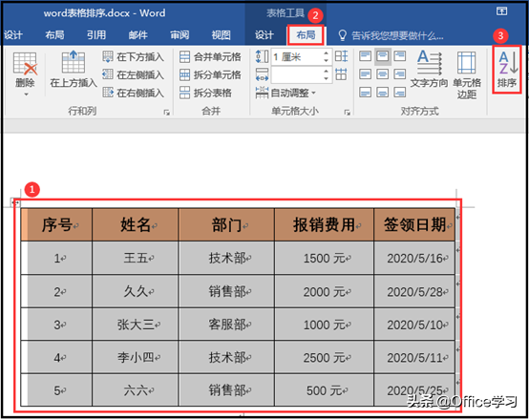Viewport: 529px width, 420px height.
Task: Select align middle right icon
Action: point(400,73)
